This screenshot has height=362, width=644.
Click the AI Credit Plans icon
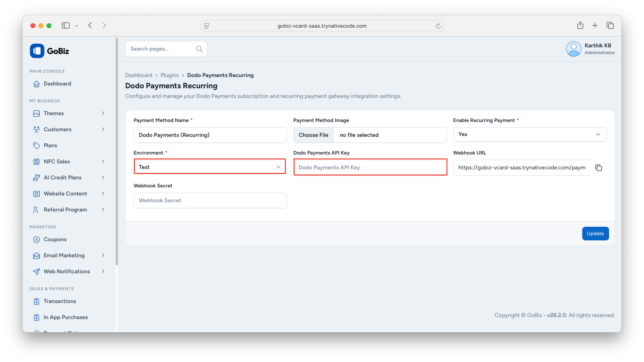pos(37,178)
